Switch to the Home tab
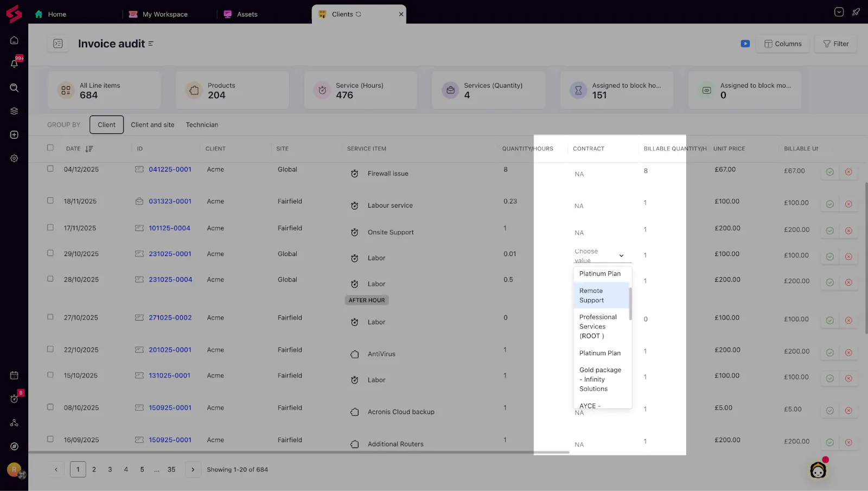 point(50,14)
